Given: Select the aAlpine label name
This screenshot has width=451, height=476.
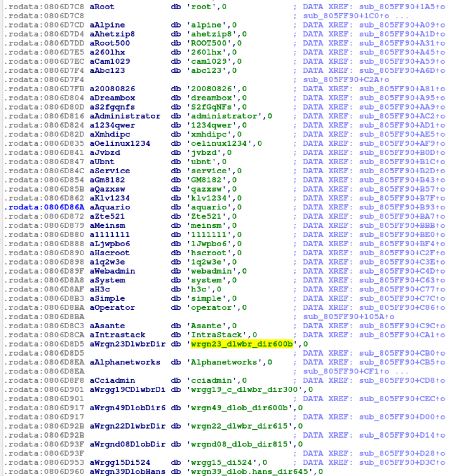Looking at the screenshot, I should 107,25.
